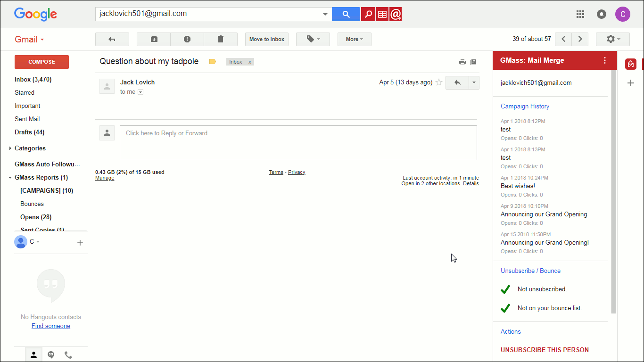Star the Jack Lovich message
The image size is (644, 362).
coord(439,82)
